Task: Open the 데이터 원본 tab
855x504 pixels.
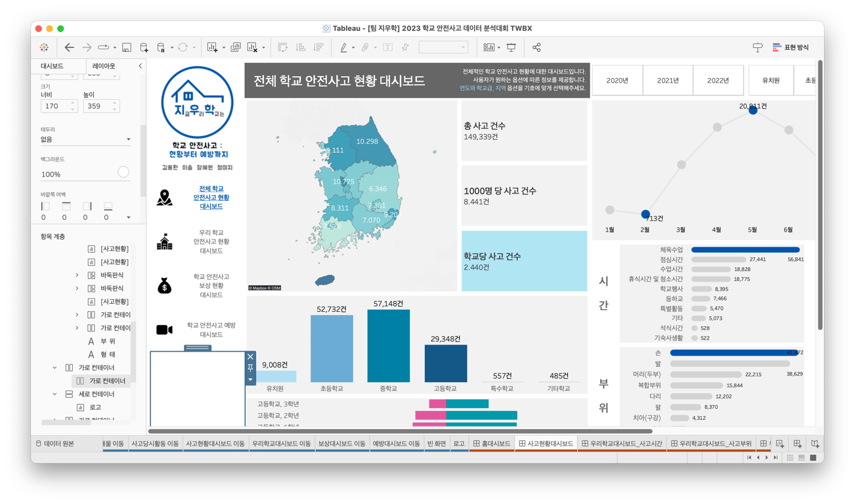Action: [x=55, y=444]
